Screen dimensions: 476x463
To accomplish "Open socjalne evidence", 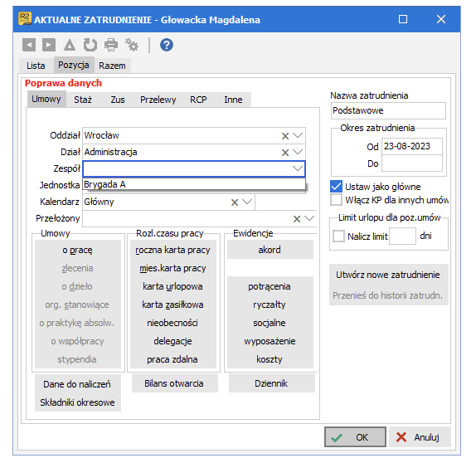I will pyautogui.click(x=270, y=323).
